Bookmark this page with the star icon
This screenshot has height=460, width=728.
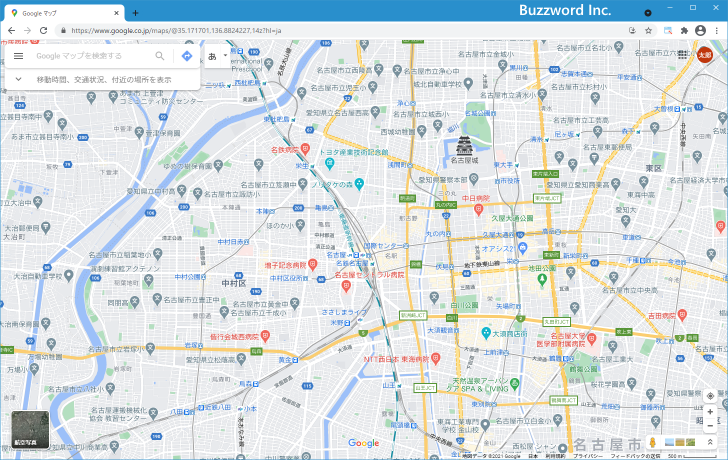pos(648,31)
